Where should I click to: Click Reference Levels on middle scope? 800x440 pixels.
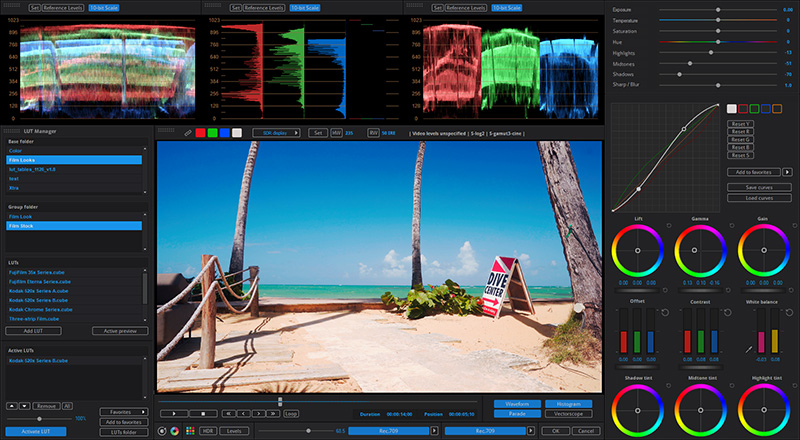point(264,8)
